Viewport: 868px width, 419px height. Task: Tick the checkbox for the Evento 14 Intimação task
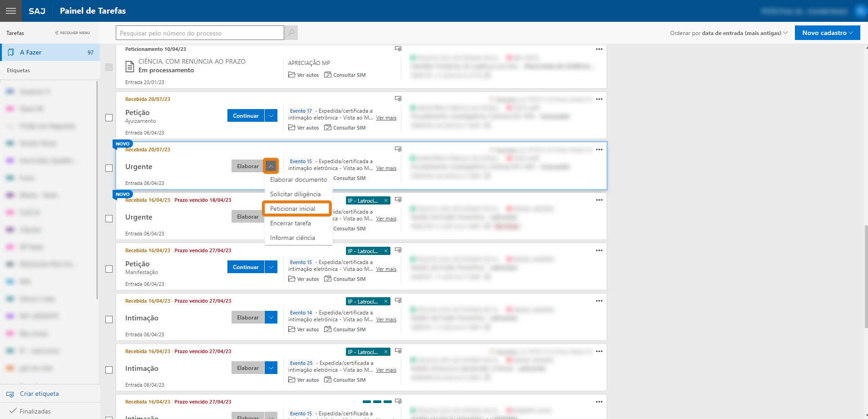[x=109, y=319]
